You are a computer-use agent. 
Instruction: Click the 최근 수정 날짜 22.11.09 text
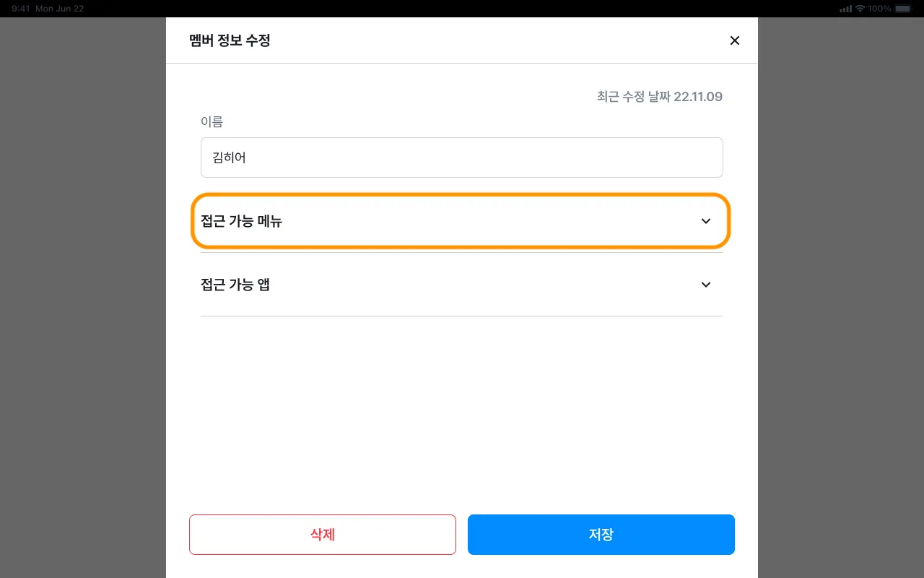pos(660,97)
